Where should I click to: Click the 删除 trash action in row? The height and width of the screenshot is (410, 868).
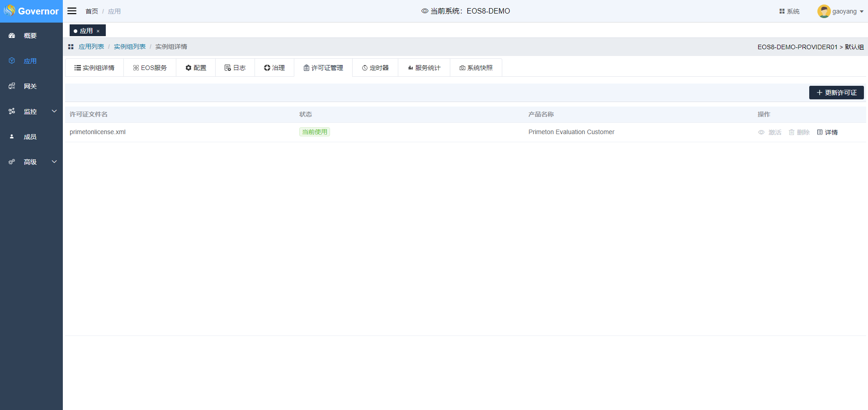[x=799, y=132]
